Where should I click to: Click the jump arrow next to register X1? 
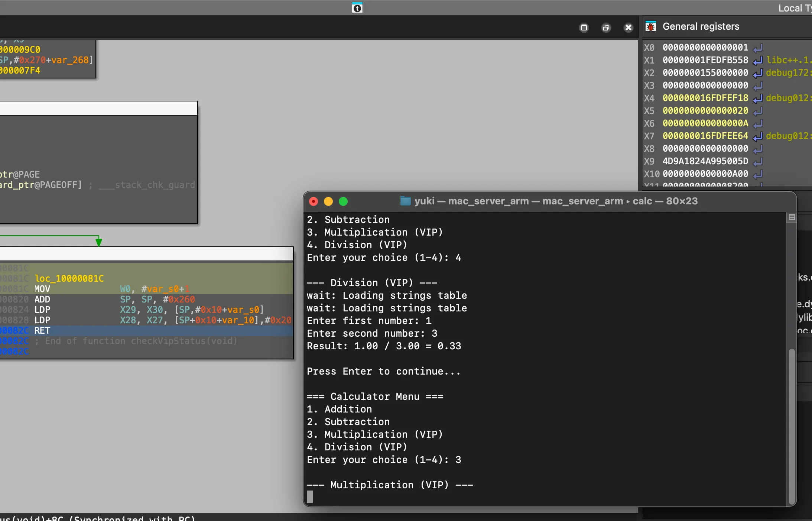(758, 61)
